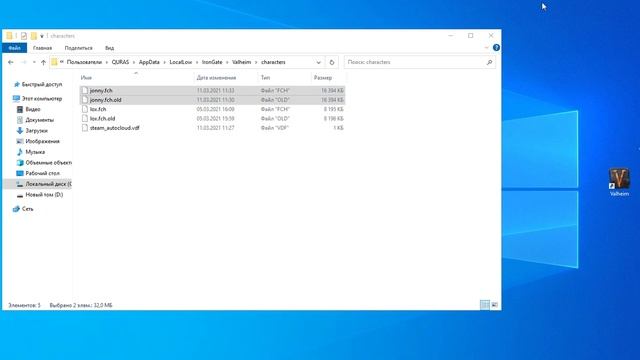Go up one folder level arrow
Image resolution: width=640 pixels, height=360 pixels.
click(x=43, y=62)
